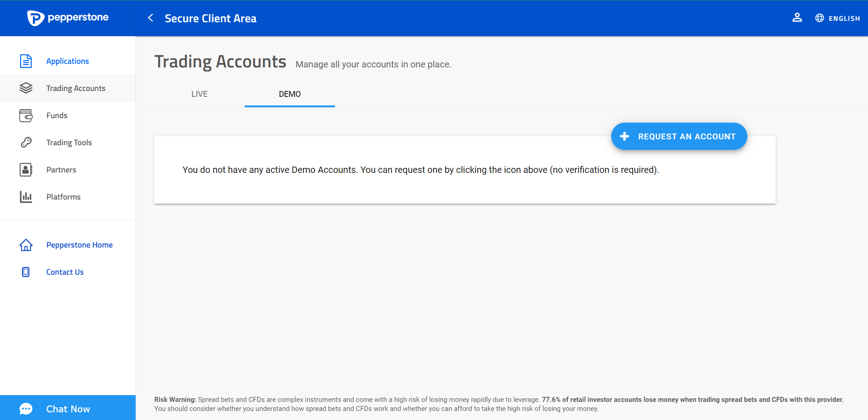Screen dimensions: 868x420
Task: Start a chat with Chat Now
Action: 68,408
